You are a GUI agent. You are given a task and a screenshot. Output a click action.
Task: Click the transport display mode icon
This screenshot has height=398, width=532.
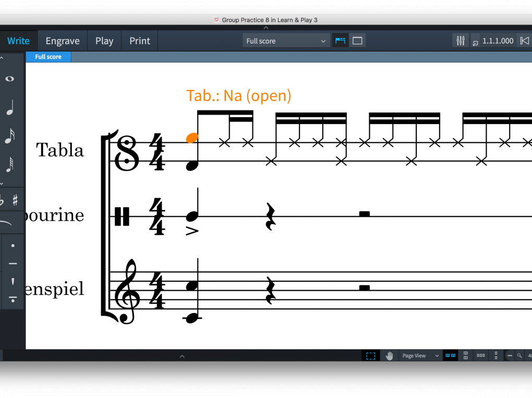pos(475,43)
